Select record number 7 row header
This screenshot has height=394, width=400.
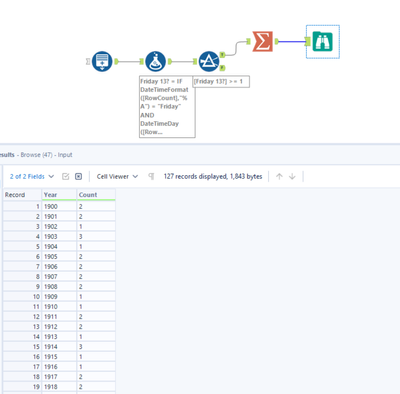pyautogui.click(x=22, y=266)
